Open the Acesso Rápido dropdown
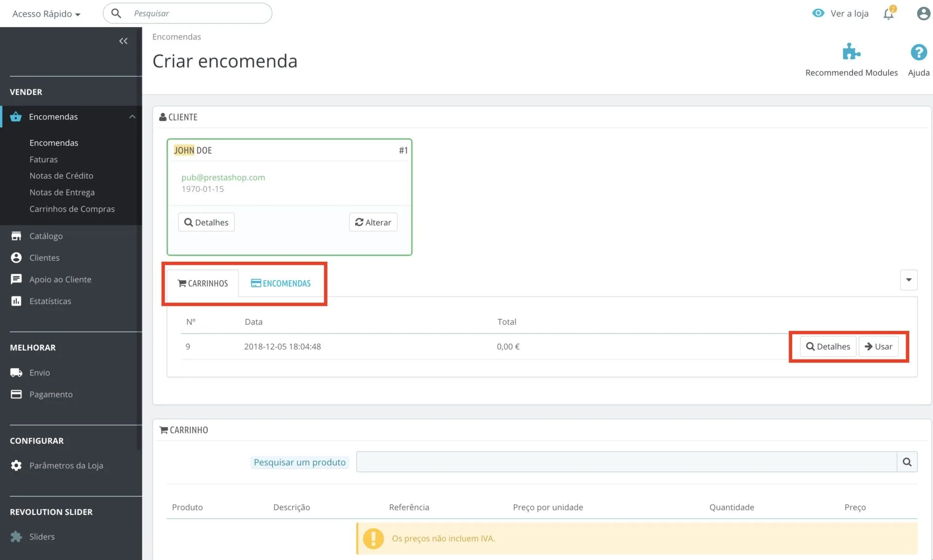This screenshot has width=933, height=560. click(x=46, y=14)
